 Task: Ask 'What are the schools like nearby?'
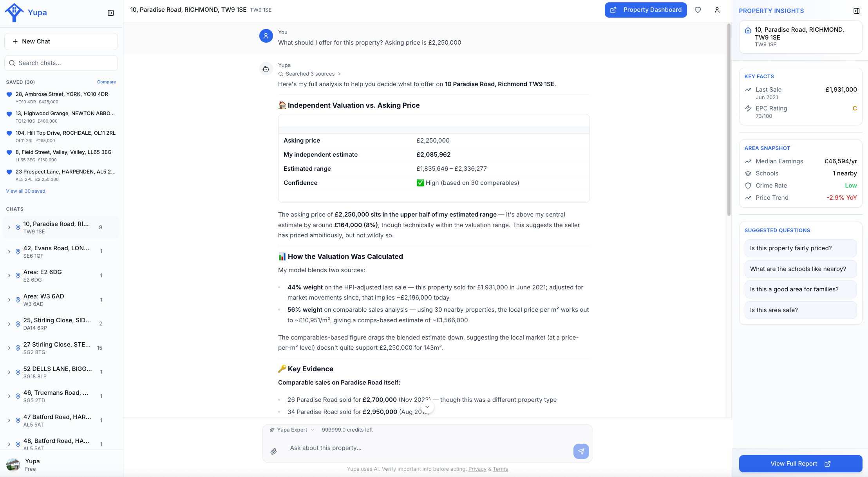(x=801, y=269)
